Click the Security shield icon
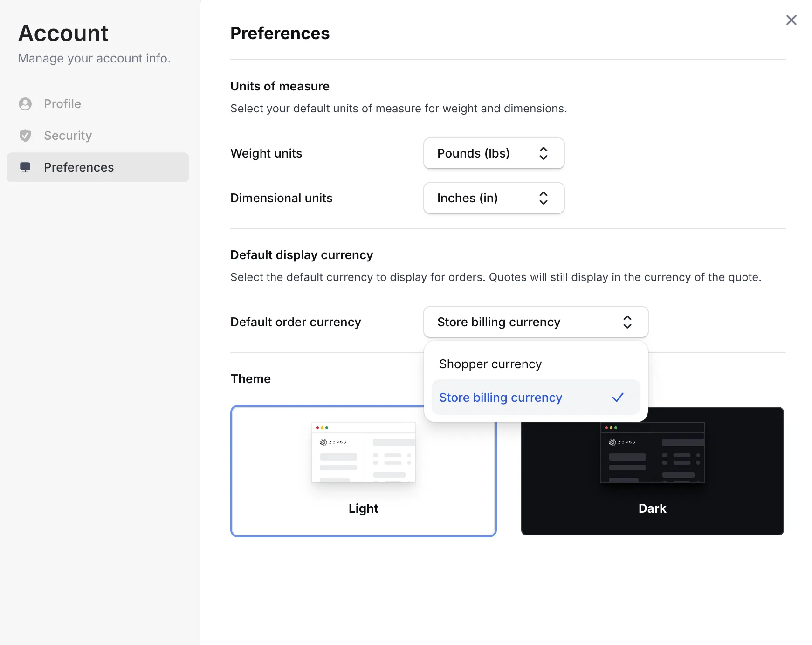Viewport: 812px width, 645px height. pos(25,135)
